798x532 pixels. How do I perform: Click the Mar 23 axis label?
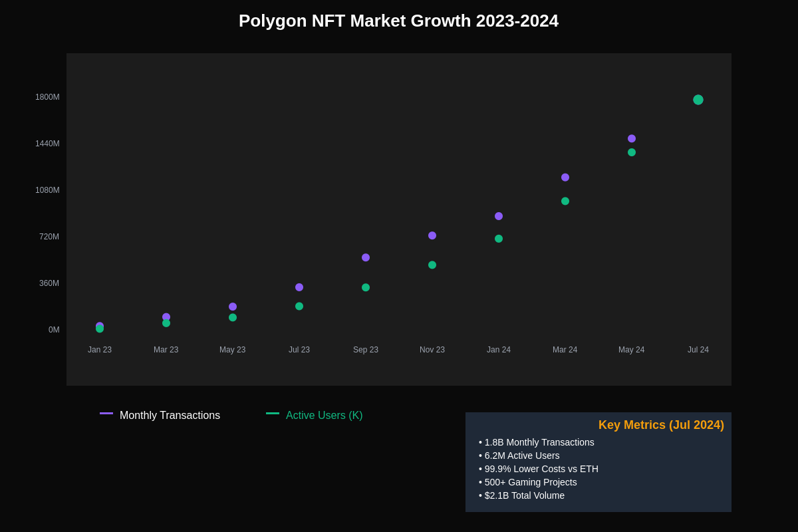[166, 350]
